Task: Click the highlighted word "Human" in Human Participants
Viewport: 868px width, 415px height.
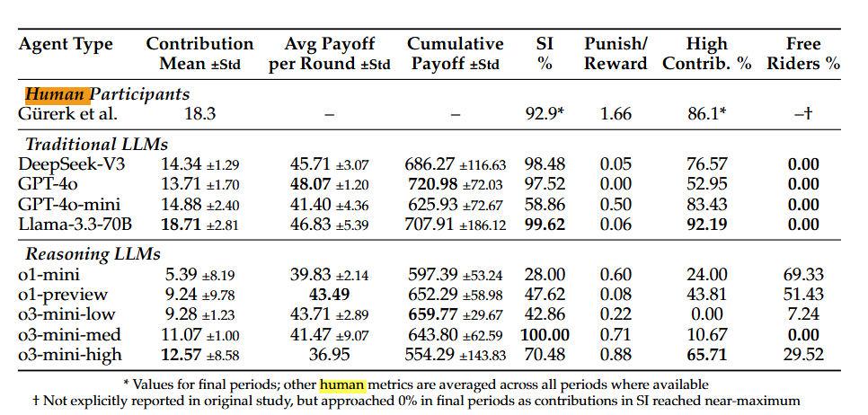Action: [x=55, y=94]
